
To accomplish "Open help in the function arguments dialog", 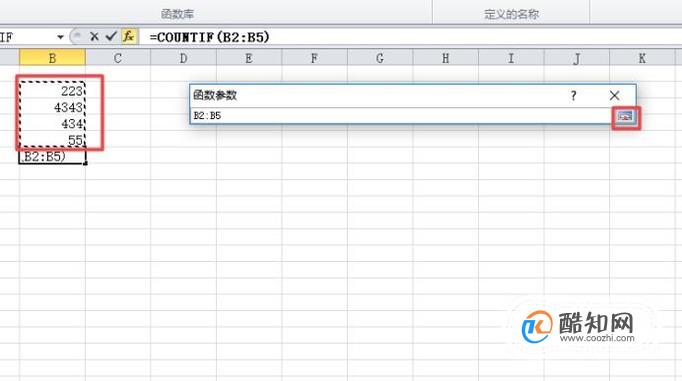I will click(x=573, y=95).
